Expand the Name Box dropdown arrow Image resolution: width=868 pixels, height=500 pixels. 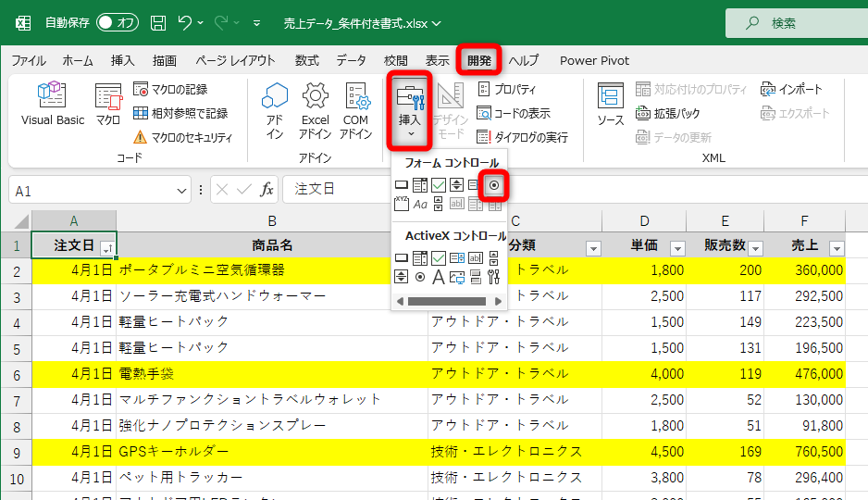tap(181, 191)
